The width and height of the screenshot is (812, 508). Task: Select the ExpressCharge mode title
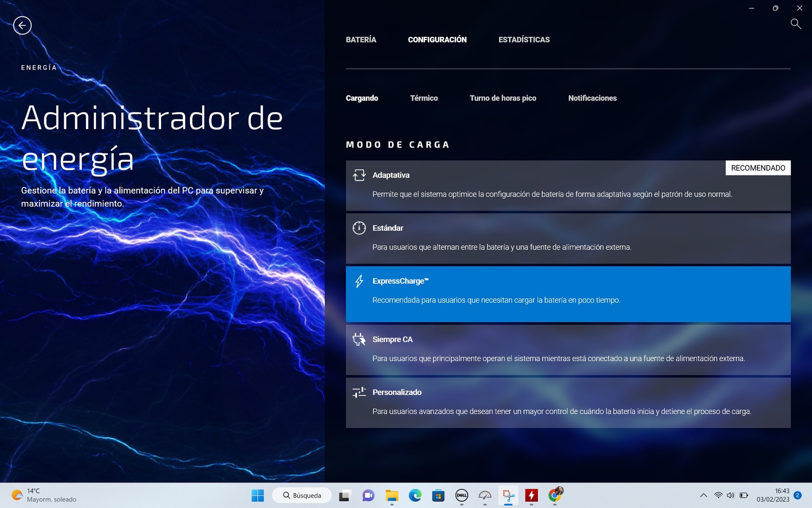(x=400, y=281)
